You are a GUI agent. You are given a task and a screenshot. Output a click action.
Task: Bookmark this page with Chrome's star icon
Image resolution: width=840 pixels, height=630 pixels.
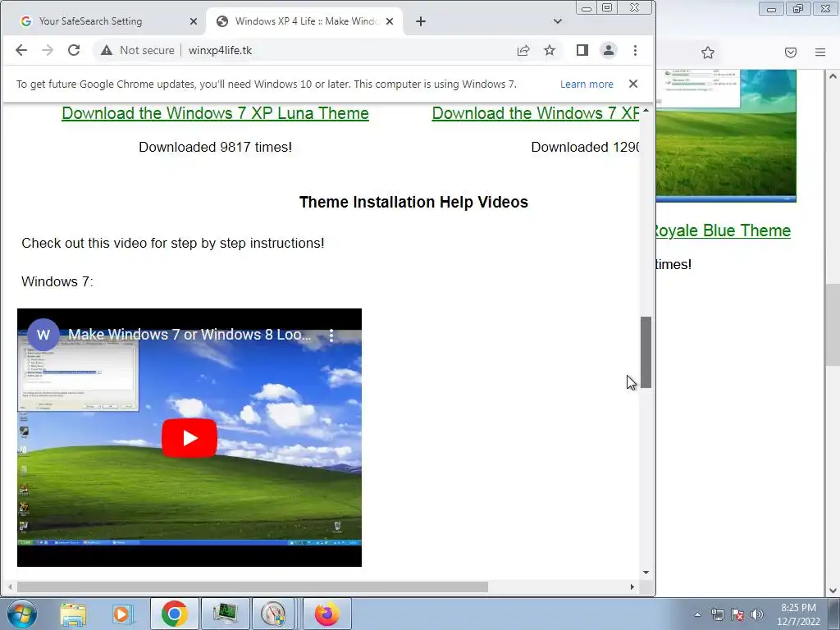point(550,50)
